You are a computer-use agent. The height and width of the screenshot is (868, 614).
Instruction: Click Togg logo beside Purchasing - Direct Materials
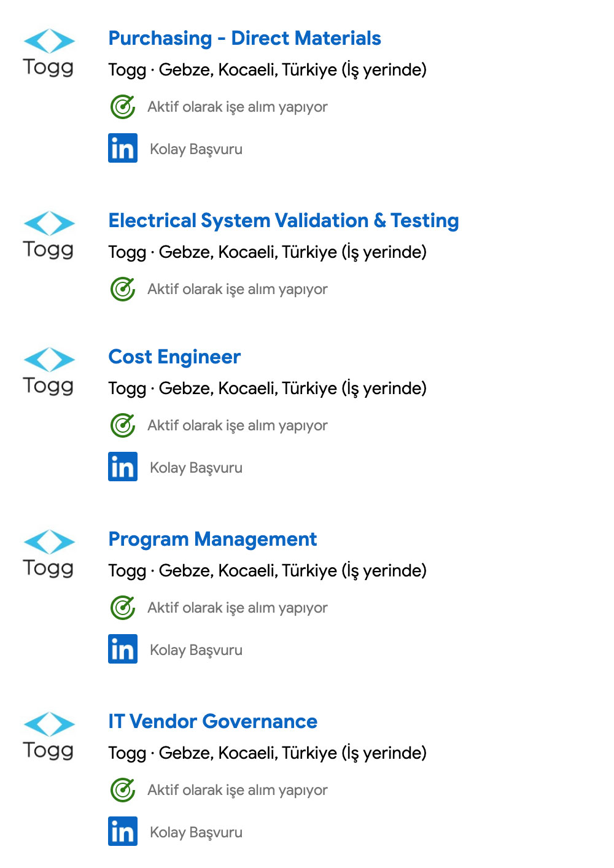coord(49,53)
